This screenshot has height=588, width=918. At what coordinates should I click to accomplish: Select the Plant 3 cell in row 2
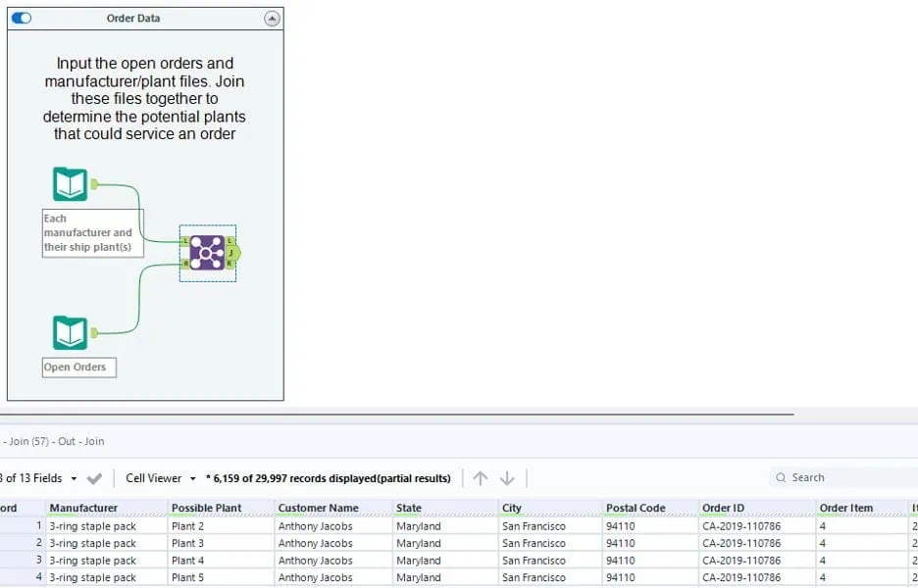(188, 543)
